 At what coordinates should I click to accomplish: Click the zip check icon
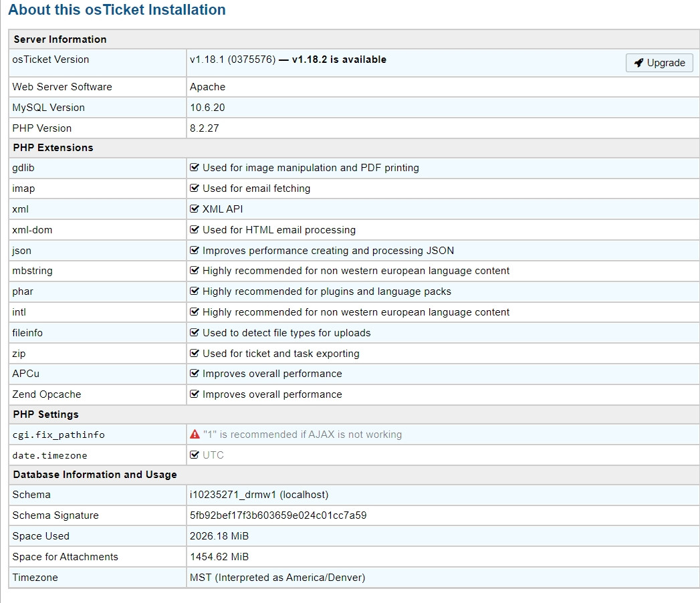[194, 353]
